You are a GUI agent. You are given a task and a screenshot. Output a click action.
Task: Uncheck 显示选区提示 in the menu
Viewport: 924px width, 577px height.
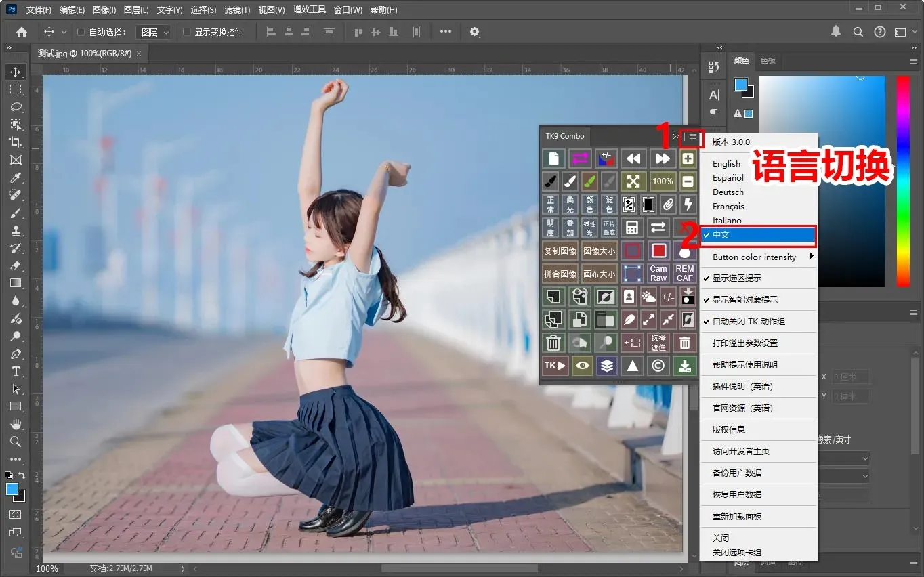[736, 278]
